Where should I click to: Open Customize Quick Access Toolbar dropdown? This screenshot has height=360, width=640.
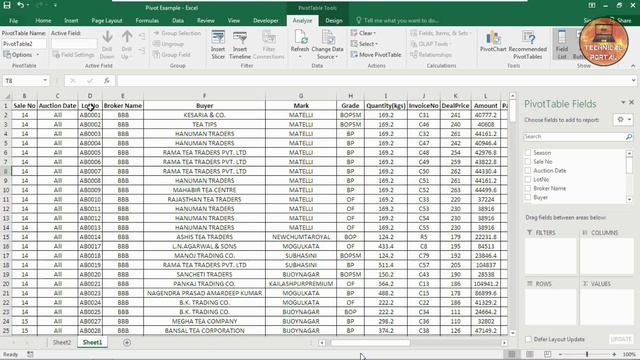(x=55, y=5)
